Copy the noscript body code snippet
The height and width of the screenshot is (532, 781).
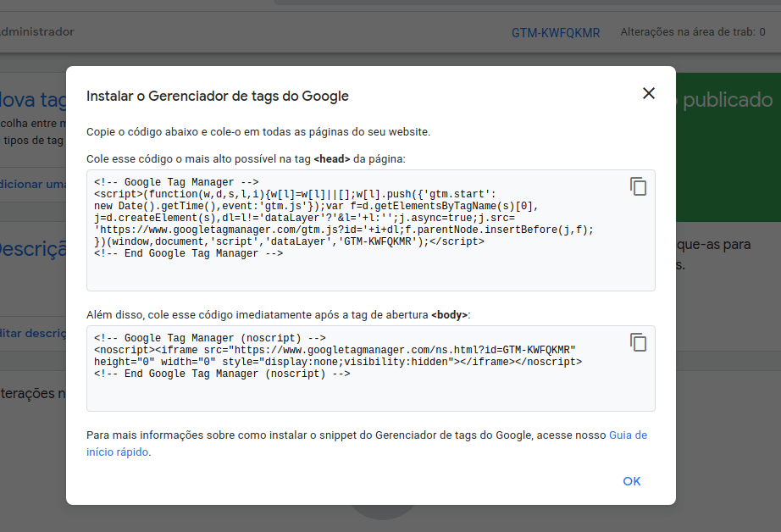point(638,342)
